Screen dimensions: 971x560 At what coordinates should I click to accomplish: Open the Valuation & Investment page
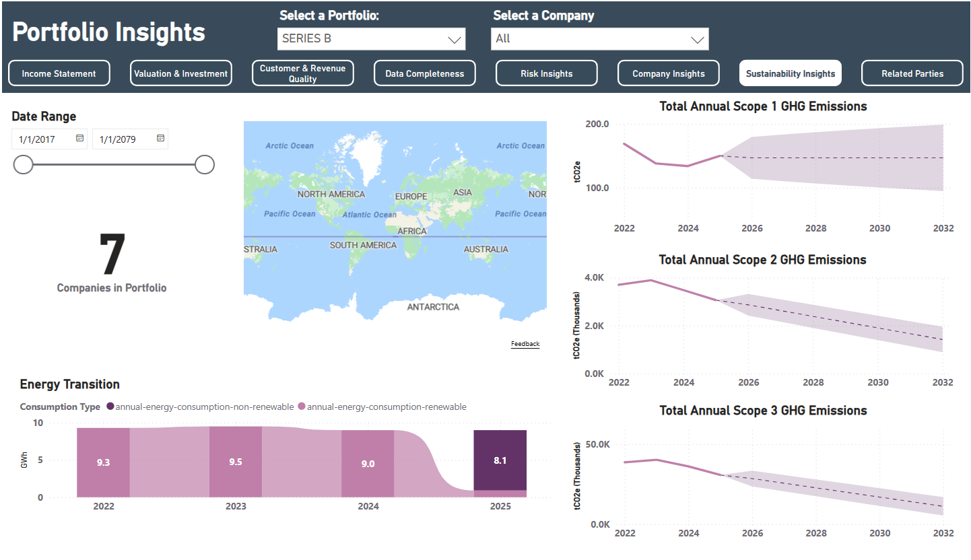181,73
